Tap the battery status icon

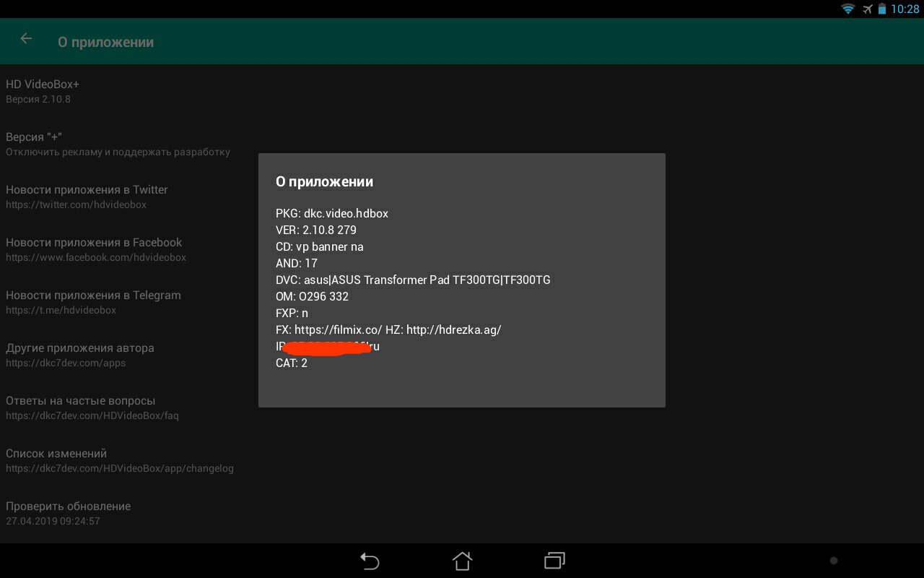881,9
